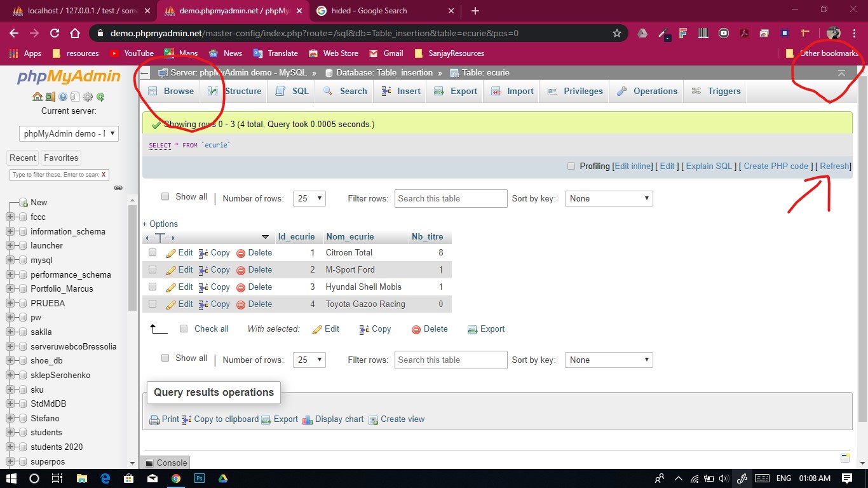Viewport: 868px width, 488px height.
Task: Open the Chrome three-dot menu
Action: pyautogui.click(x=853, y=33)
